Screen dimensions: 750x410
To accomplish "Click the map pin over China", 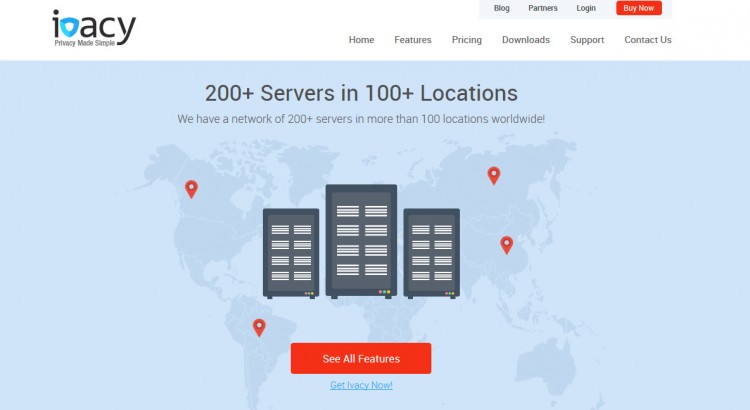I will 507,245.
